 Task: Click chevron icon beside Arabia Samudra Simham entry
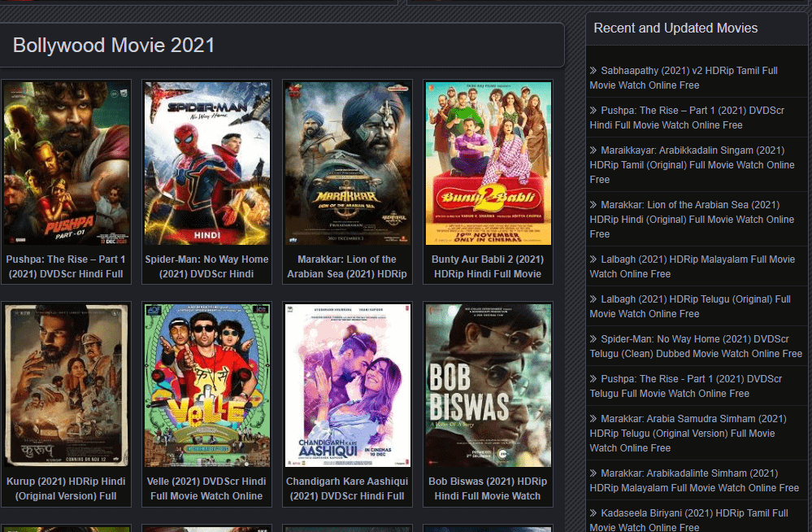click(x=593, y=418)
